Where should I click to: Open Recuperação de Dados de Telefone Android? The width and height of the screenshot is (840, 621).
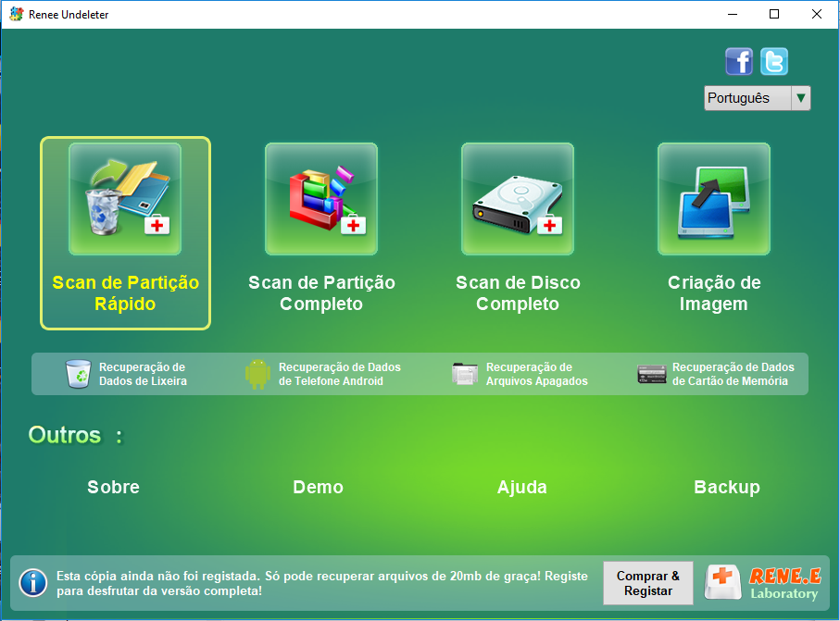340,374
